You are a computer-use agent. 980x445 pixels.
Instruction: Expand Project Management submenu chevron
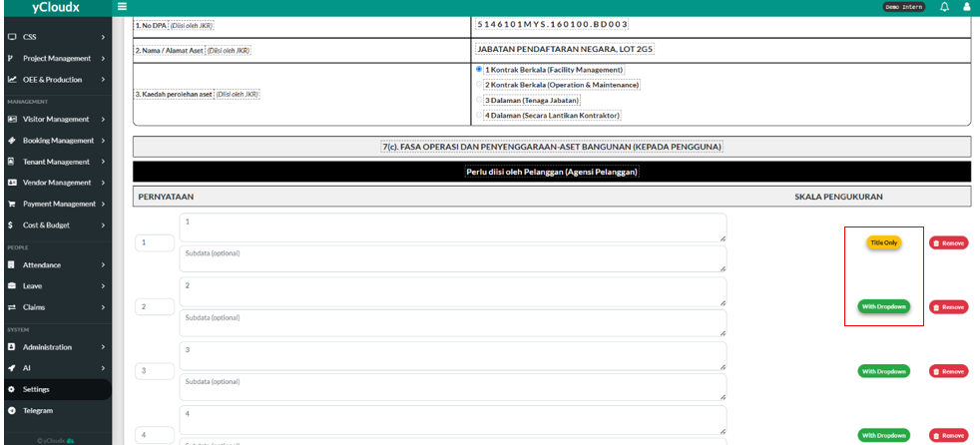click(103, 58)
